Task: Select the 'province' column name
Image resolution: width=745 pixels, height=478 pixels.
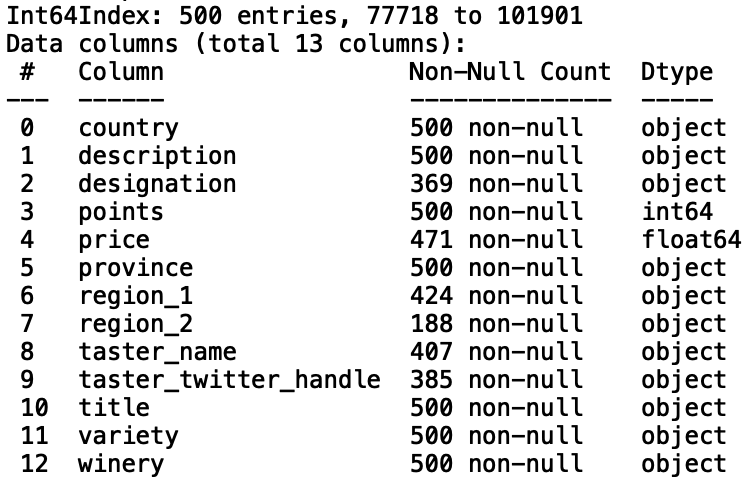Action: [x=136, y=268]
